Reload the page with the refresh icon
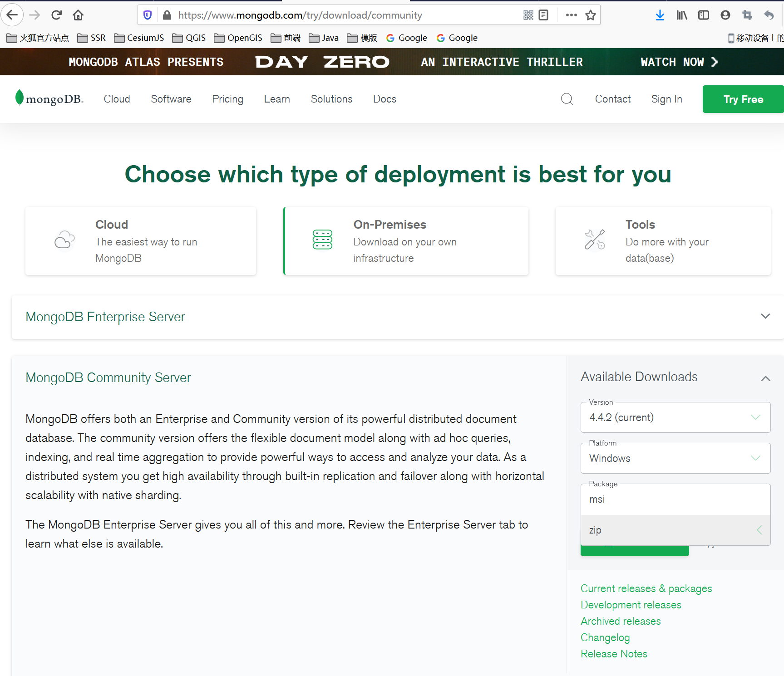Image resolution: width=784 pixels, height=676 pixels. (56, 15)
